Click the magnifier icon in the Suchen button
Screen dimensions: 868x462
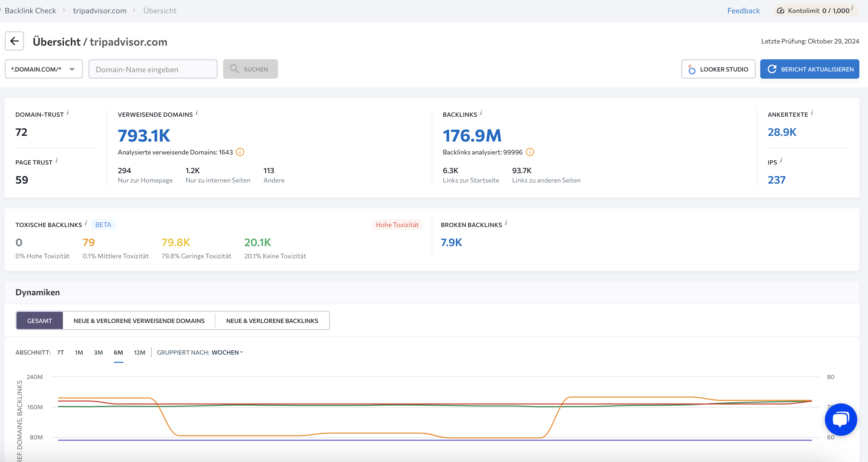pyautogui.click(x=235, y=69)
